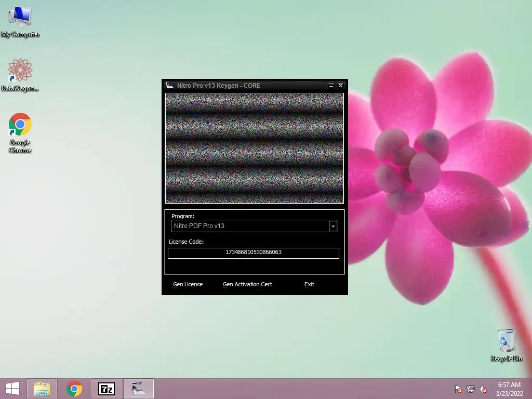Click the static noise animation panel
Screen dimensions: 532x399
click(x=254, y=148)
